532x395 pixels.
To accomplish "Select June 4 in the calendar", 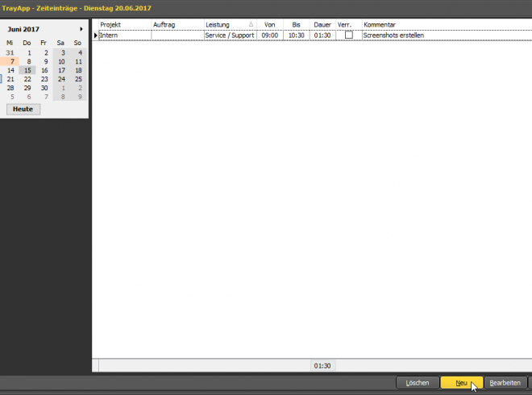I will pyautogui.click(x=80, y=52).
